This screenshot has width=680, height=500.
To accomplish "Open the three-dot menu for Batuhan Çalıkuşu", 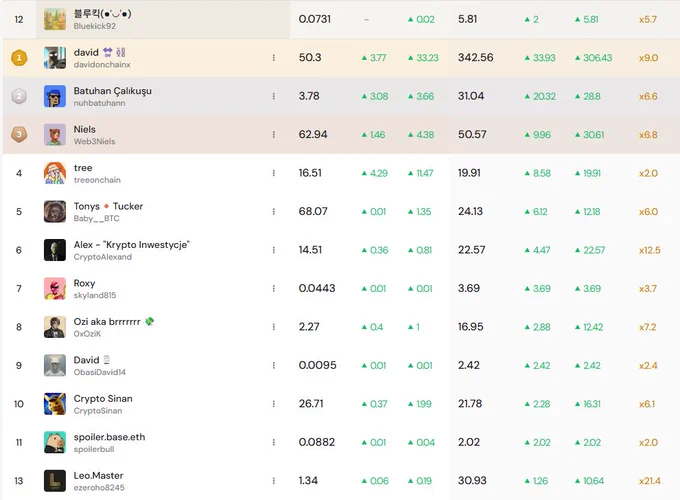I will click(274, 96).
